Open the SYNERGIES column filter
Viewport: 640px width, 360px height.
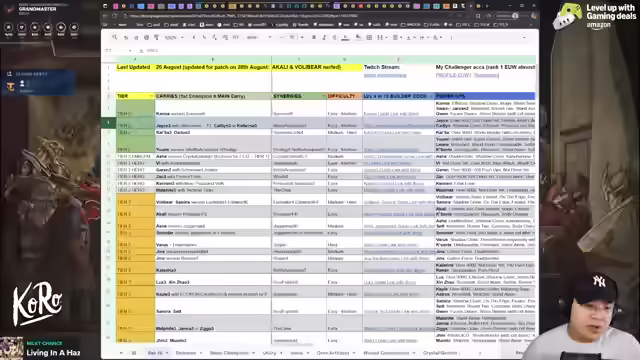pyautogui.click(x=324, y=96)
